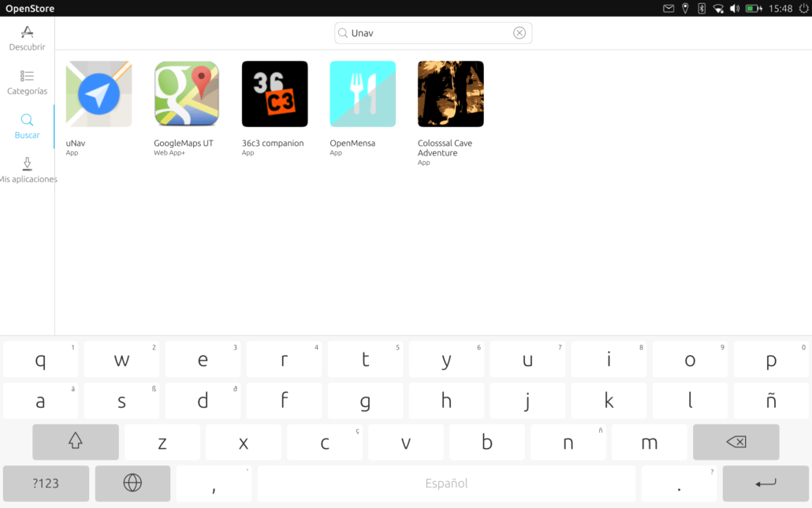This screenshot has width=812, height=508.
Task: Open the Wi-Fi network indicator
Action: [x=718, y=9]
